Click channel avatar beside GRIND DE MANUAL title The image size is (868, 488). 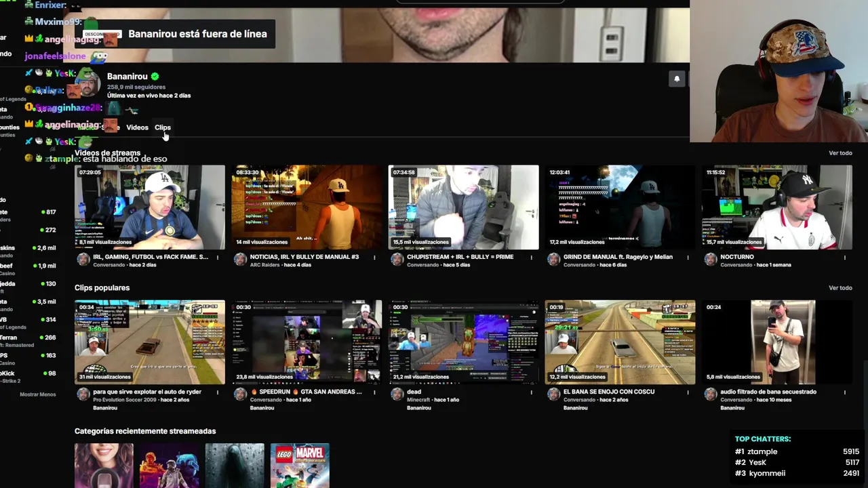(553, 259)
